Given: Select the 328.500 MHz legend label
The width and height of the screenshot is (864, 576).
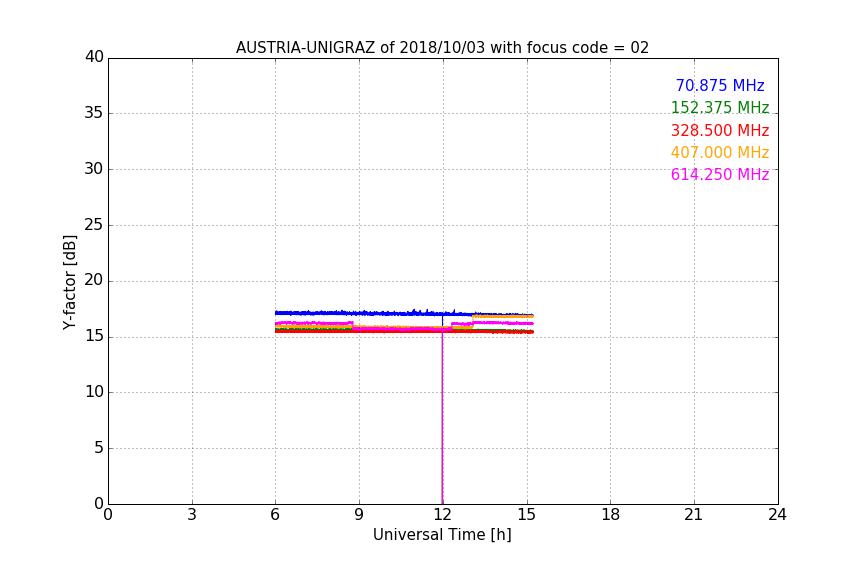Looking at the screenshot, I should tap(720, 130).
